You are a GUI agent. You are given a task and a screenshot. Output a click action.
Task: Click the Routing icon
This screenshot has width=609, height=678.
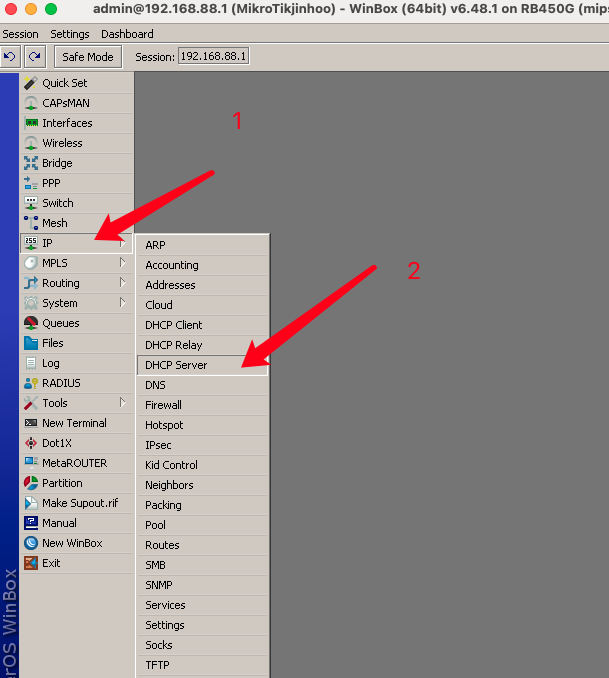coord(31,283)
